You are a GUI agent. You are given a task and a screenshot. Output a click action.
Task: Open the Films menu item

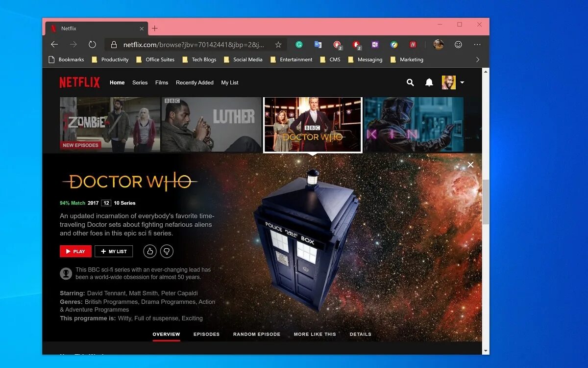pos(162,83)
